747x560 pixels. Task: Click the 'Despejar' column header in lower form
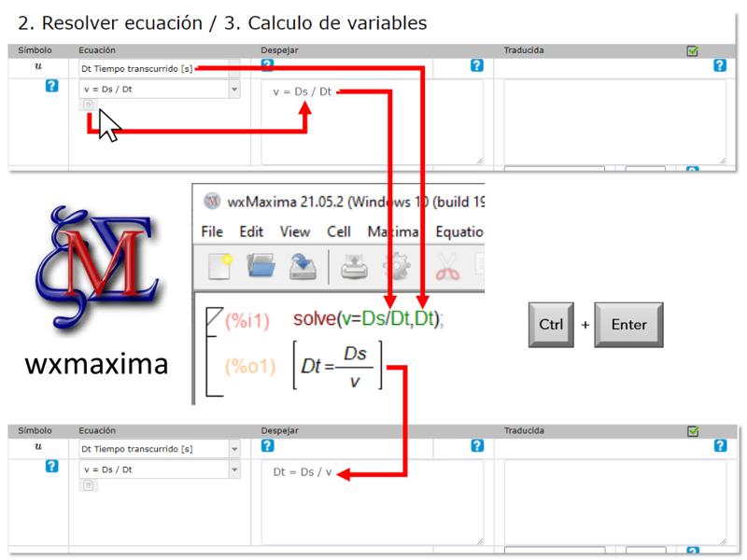coord(279,430)
